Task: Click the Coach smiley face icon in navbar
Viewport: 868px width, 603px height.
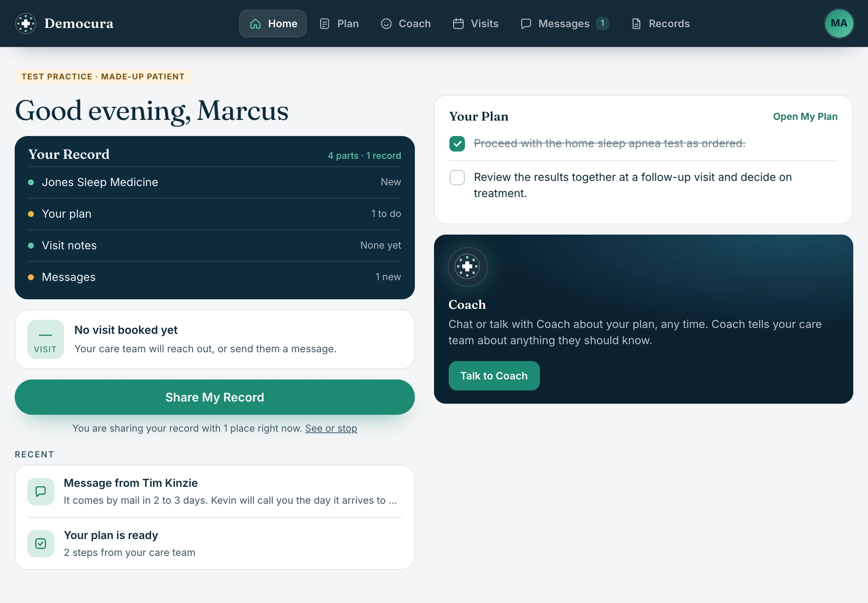Action: point(386,24)
